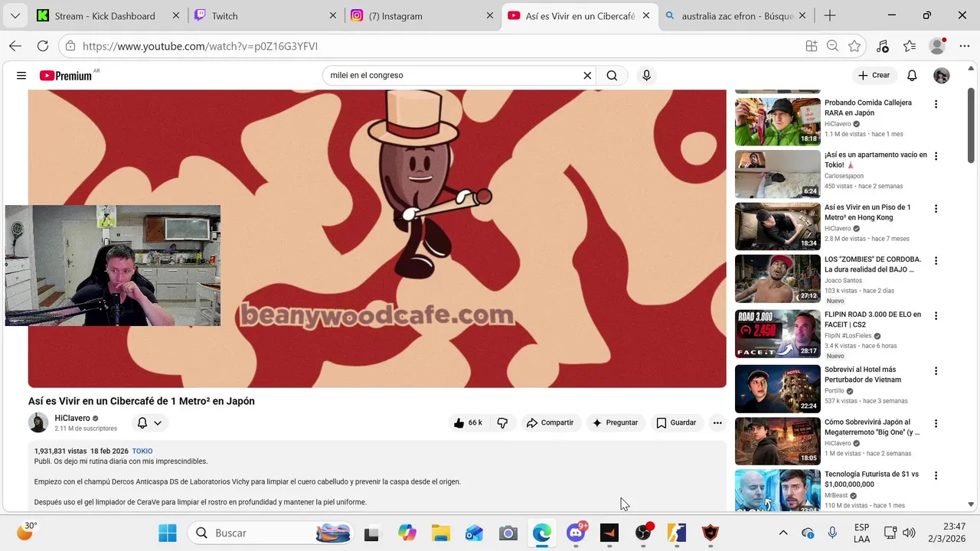Image resolution: width=980 pixels, height=551 pixels.
Task: Expand channel notification bell dropdown
Action: click(x=149, y=422)
